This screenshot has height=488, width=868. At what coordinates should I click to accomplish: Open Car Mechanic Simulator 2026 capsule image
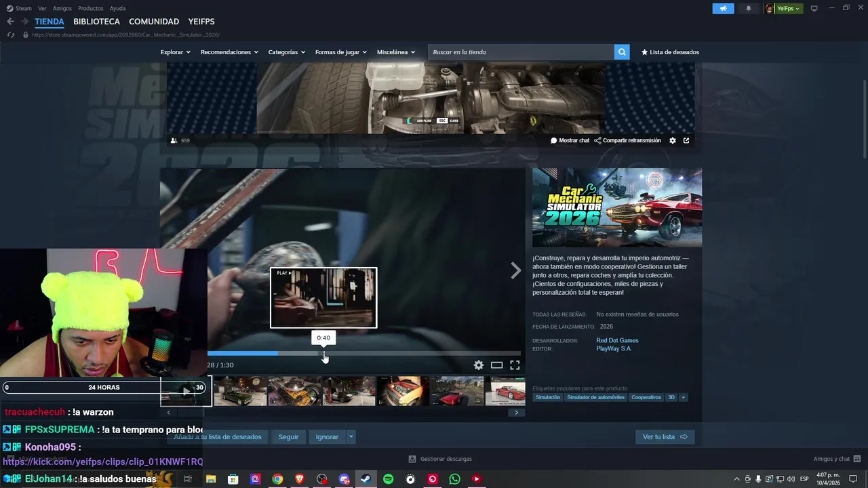(x=617, y=207)
